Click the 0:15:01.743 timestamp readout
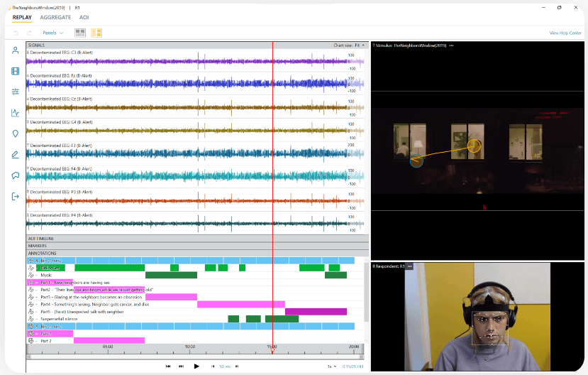Screen dimensions: 588x375 [353, 366]
